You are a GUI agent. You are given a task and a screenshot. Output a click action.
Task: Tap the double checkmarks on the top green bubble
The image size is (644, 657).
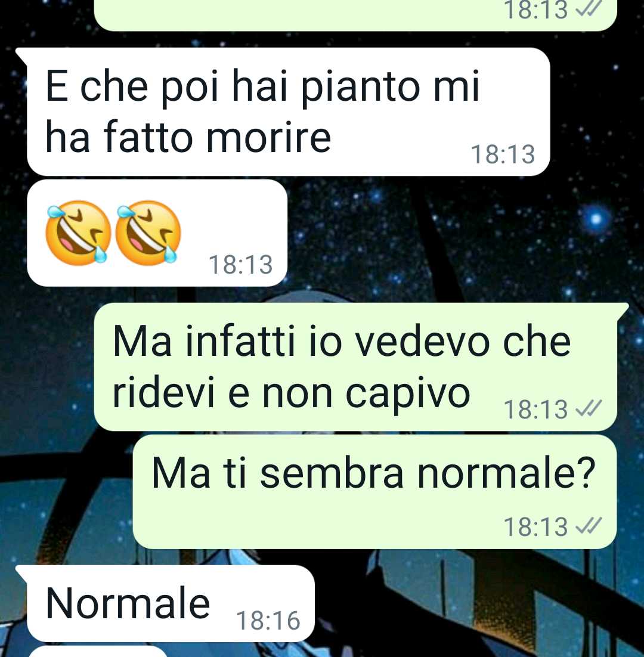click(589, 8)
